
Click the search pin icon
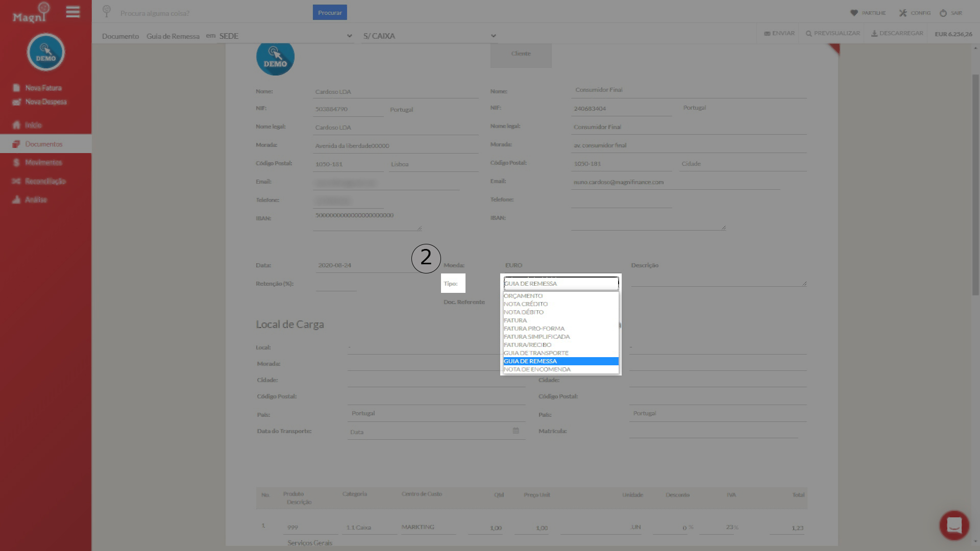click(107, 11)
